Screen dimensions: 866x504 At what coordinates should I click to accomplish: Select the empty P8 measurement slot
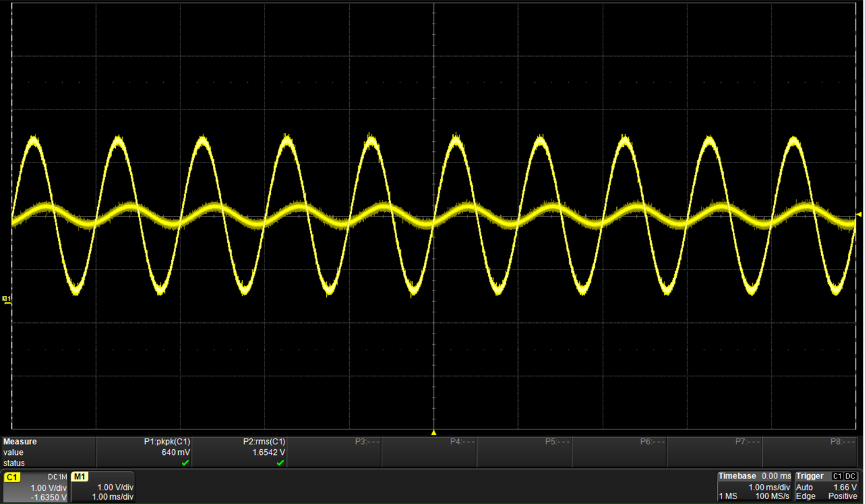click(x=844, y=442)
